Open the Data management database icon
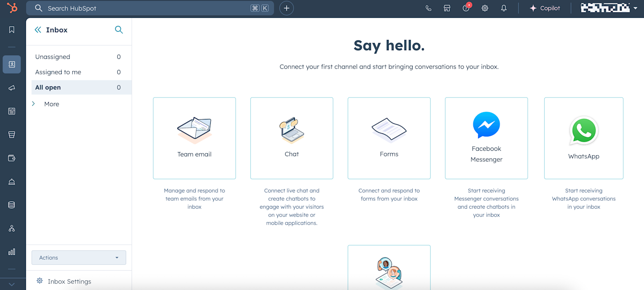The width and height of the screenshot is (644, 290). pos(12,205)
